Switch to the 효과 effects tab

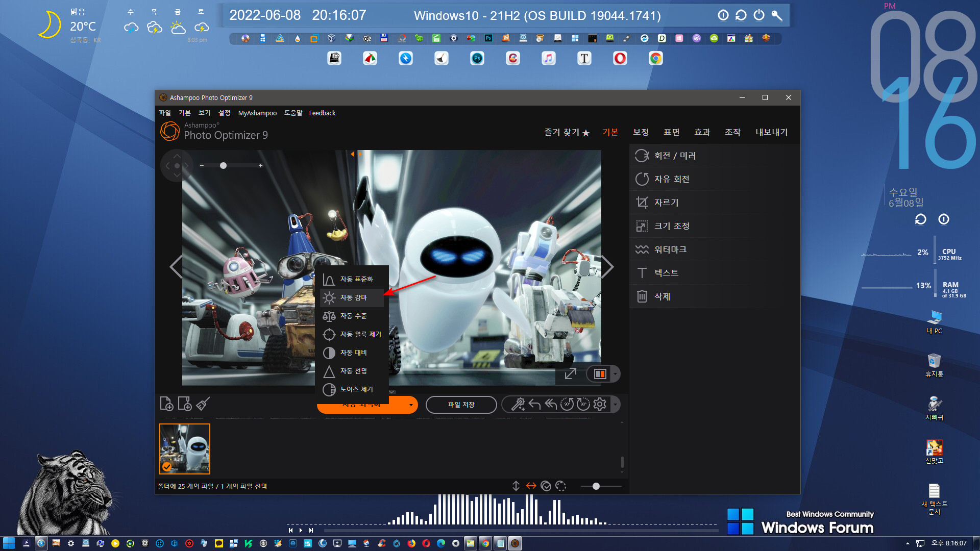pyautogui.click(x=702, y=132)
